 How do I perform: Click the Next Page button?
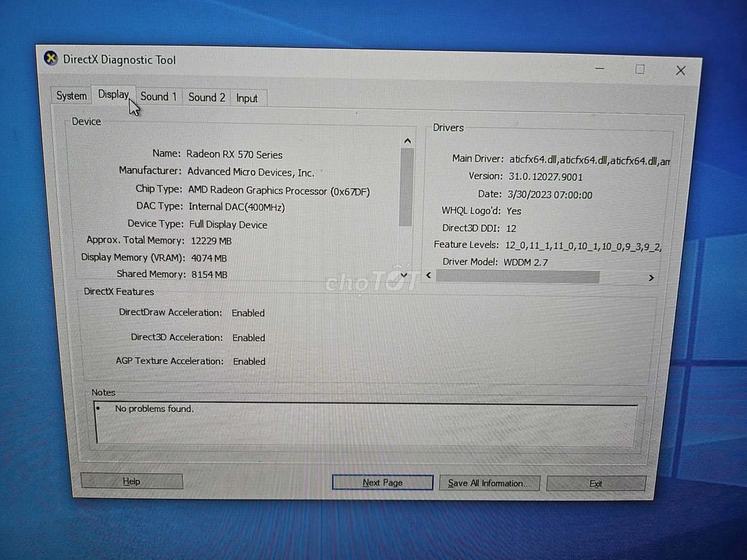point(382,483)
